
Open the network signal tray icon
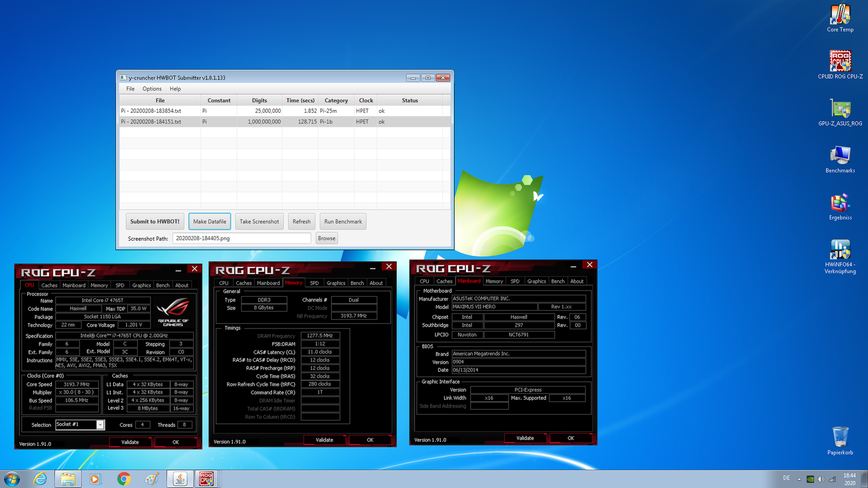832,479
